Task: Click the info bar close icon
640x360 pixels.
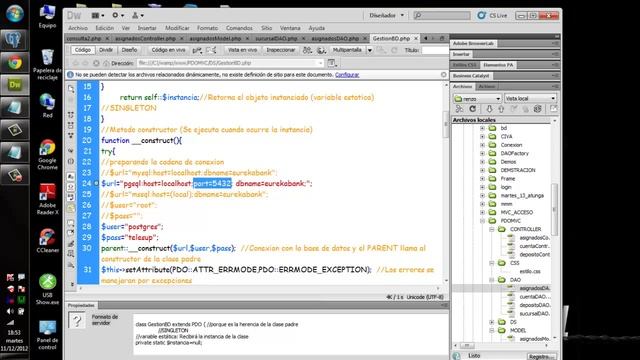Action: [444, 75]
